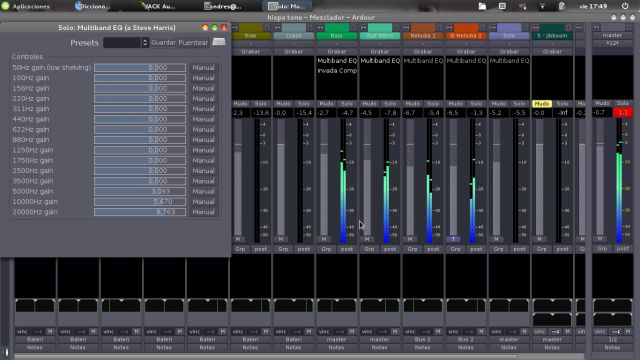Toggle Puentear bypass in the EQ window
Viewport: 640px width, 360px height.
(193, 42)
